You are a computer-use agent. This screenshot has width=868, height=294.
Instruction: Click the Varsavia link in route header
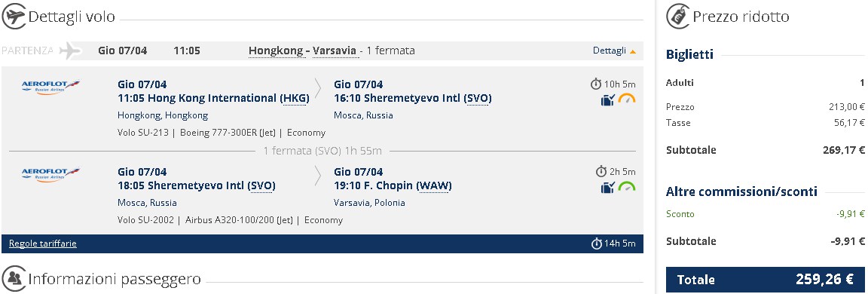335,51
